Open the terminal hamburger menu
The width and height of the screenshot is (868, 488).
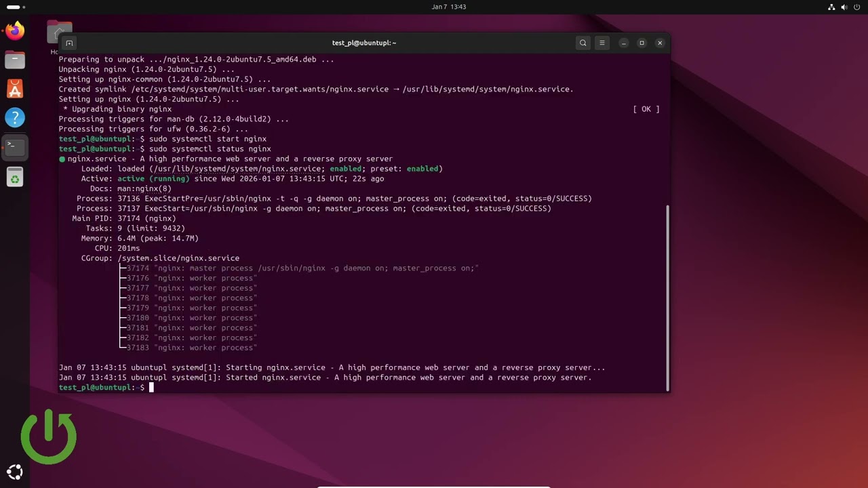[x=601, y=43]
